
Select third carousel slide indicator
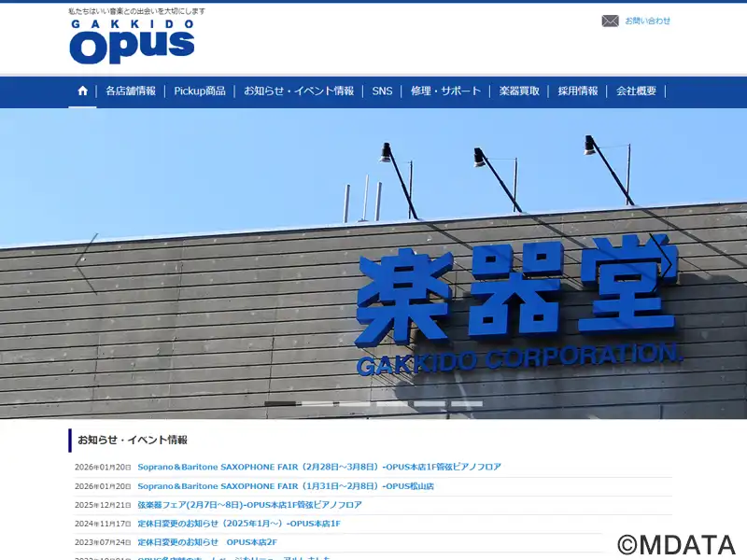[x=355, y=404]
